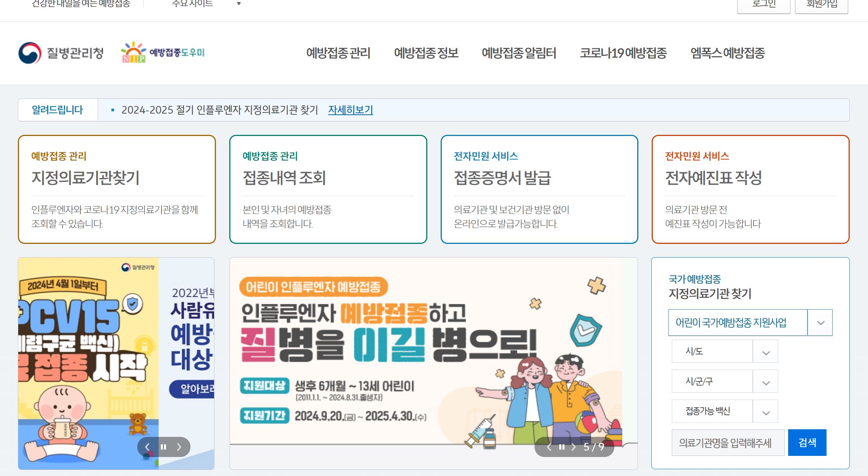The height and width of the screenshot is (476, 868).
Task: Go back one slide on the center banner
Action: [549, 448]
